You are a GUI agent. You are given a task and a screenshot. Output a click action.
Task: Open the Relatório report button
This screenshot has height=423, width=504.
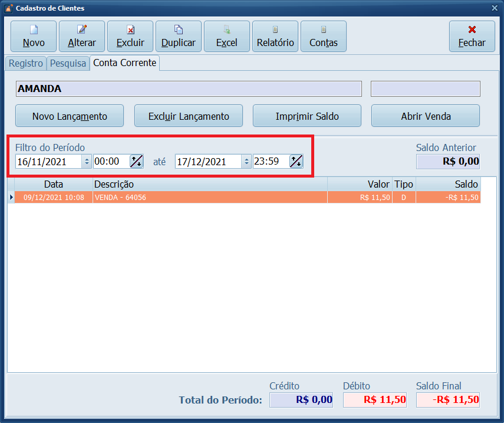(x=275, y=37)
